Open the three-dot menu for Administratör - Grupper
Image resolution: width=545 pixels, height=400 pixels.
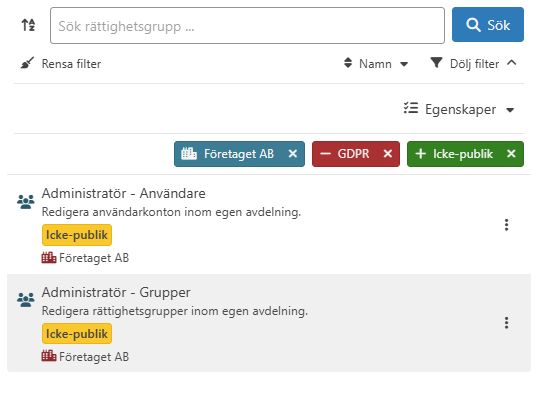click(x=506, y=323)
